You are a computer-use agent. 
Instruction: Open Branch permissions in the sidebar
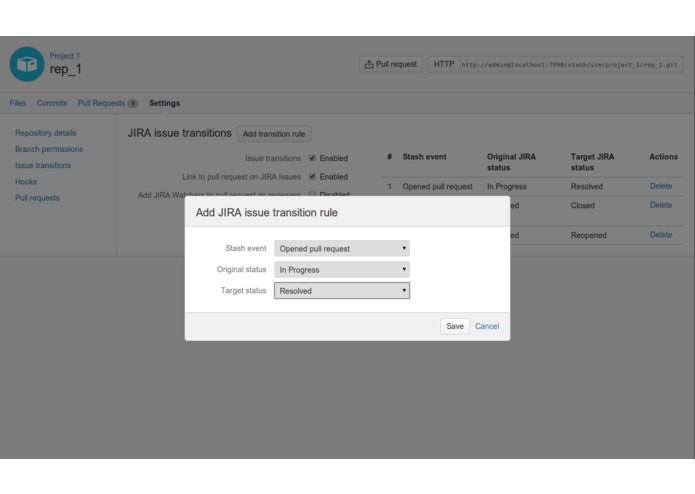tap(49, 149)
